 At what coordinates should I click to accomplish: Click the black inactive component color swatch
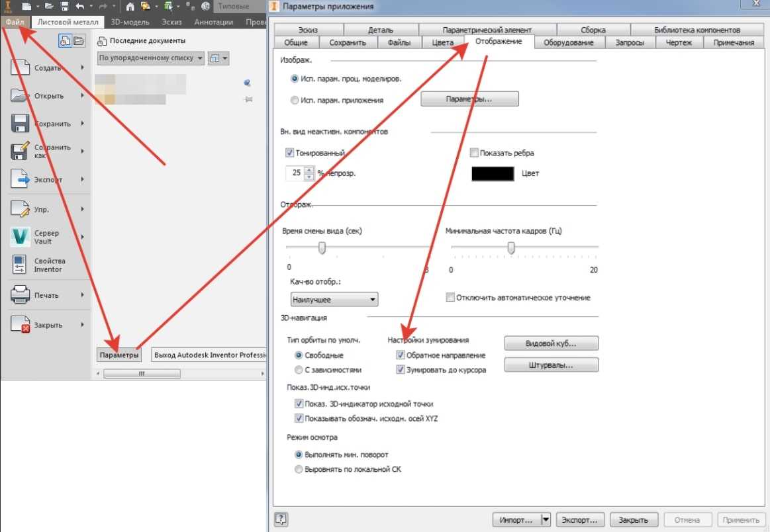pos(493,173)
